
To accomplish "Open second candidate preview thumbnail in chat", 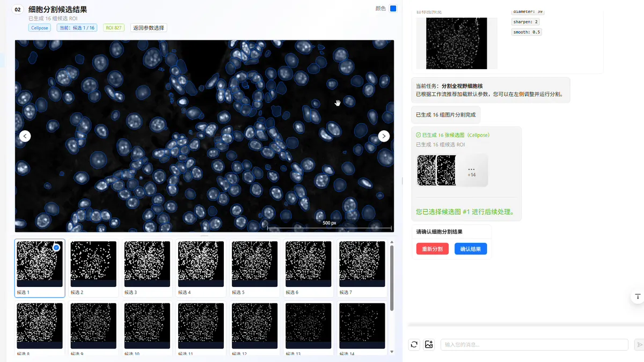I will pos(447,171).
